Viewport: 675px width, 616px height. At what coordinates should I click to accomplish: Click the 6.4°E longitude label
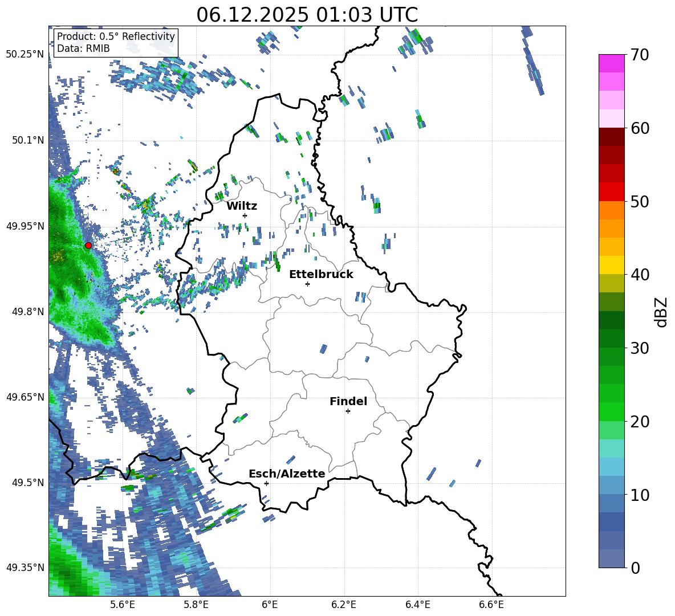pyautogui.click(x=417, y=605)
